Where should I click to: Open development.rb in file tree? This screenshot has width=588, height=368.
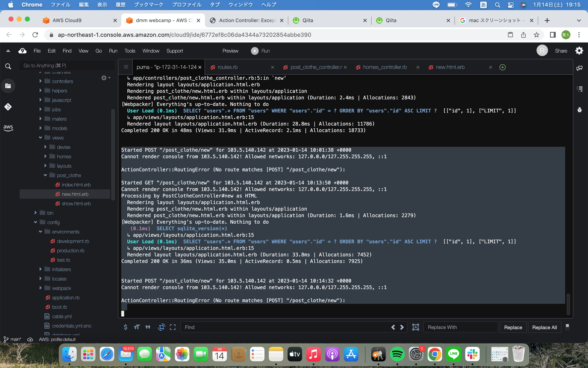point(73,241)
